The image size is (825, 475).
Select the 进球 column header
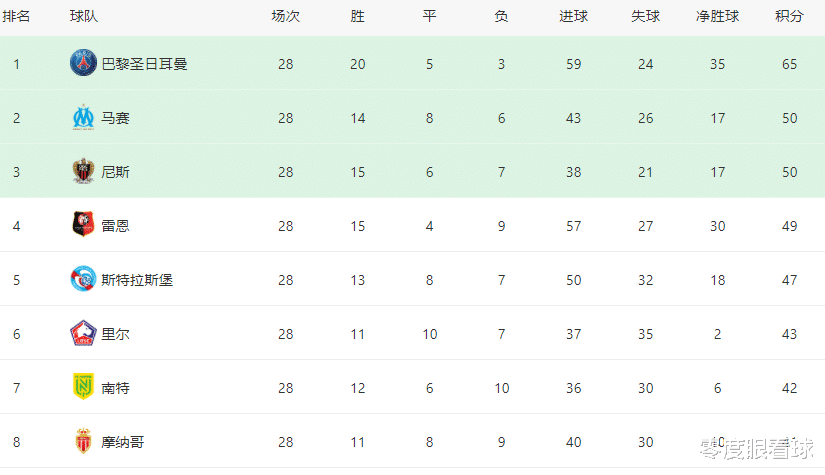coord(574,16)
